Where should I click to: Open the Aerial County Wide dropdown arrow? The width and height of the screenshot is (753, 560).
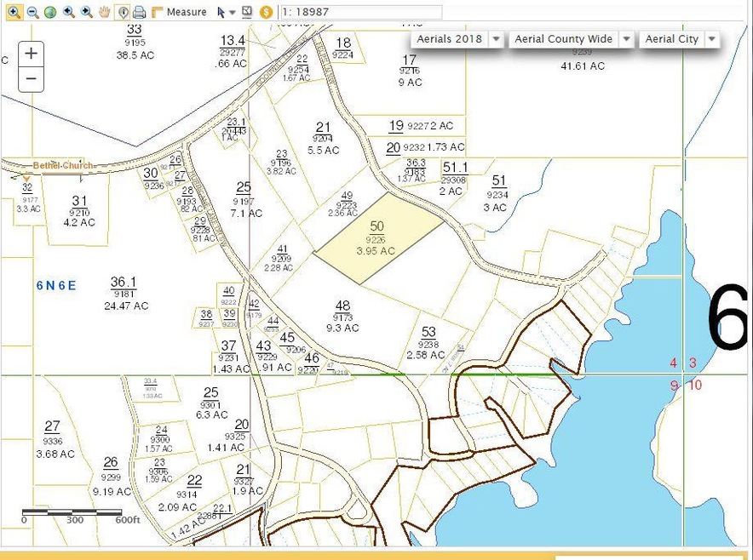click(626, 39)
